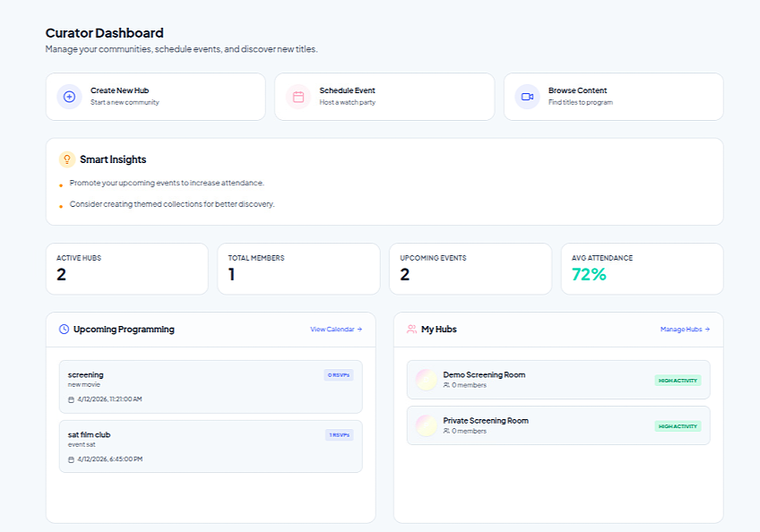The image size is (760, 532).
Task: Click the 0 RSVPs badge on screening
Action: click(x=339, y=375)
